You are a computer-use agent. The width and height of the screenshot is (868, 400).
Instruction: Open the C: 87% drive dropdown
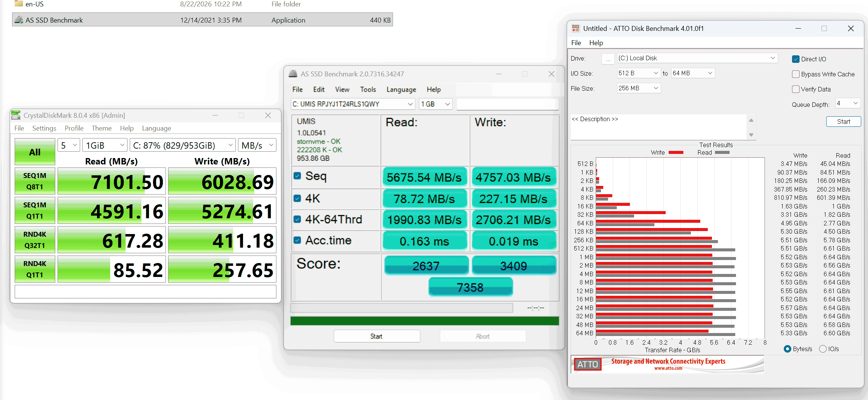click(183, 145)
